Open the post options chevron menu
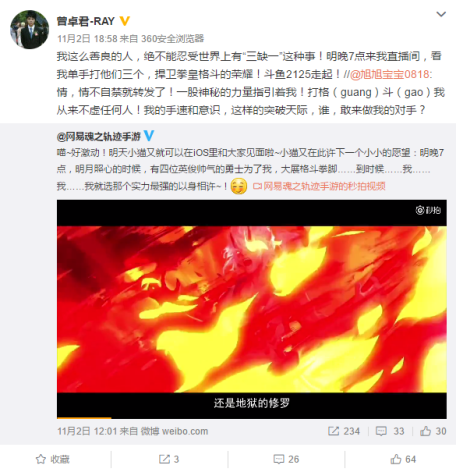457x472 pixels. [441, 14]
